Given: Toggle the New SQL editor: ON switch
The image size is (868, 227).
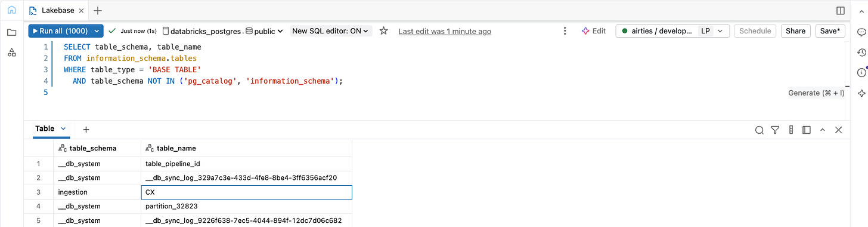Looking at the screenshot, I should (330, 31).
